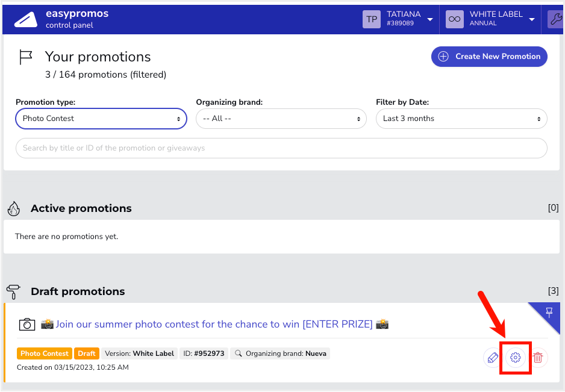The image size is (565, 392).
Task: Open the summer photo contest promotion link
Action: click(x=214, y=325)
